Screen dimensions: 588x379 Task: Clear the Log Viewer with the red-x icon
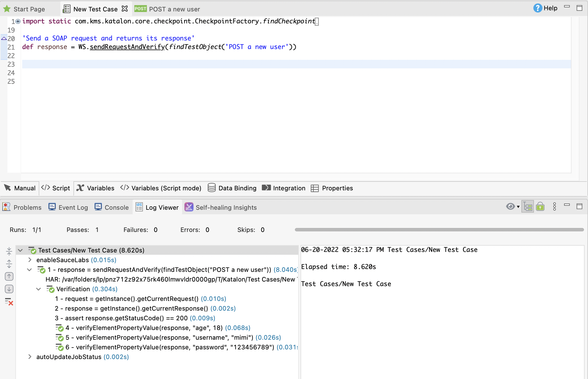[9, 301]
